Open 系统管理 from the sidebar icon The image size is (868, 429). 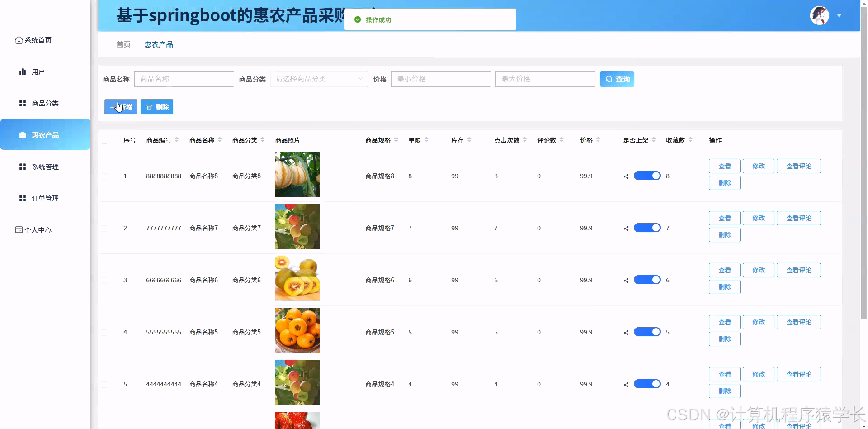pyautogui.click(x=23, y=167)
